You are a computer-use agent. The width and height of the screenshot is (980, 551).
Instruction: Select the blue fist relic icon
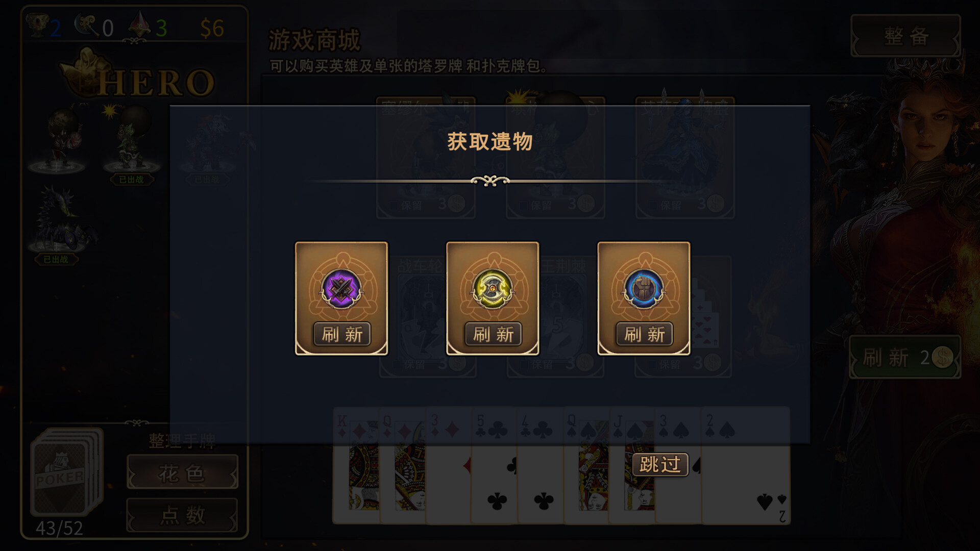coord(643,289)
